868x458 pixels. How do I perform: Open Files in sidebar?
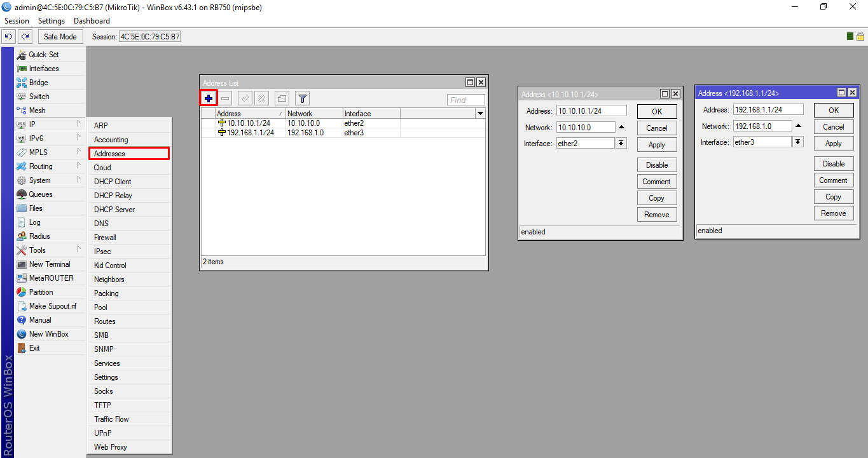tap(50, 208)
